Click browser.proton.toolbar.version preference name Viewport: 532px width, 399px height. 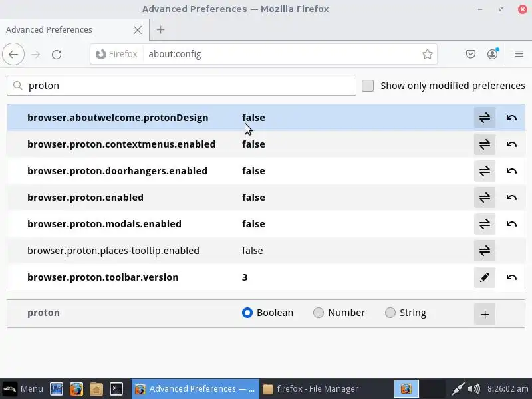pyautogui.click(x=103, y=277)
